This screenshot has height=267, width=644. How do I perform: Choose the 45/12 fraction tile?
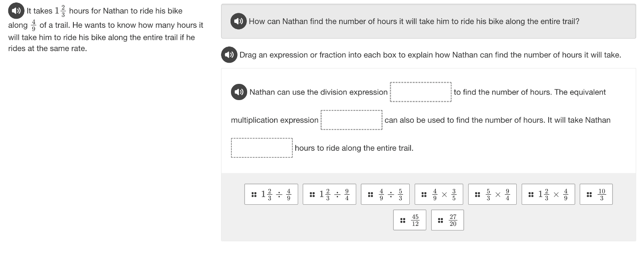tap(409, 220)
